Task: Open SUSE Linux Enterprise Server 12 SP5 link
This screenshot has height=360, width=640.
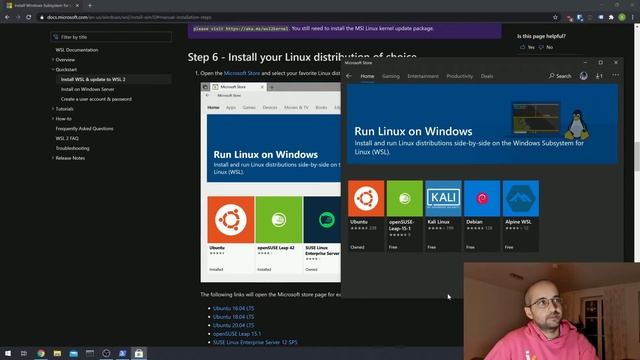Action: pos(255,342)
